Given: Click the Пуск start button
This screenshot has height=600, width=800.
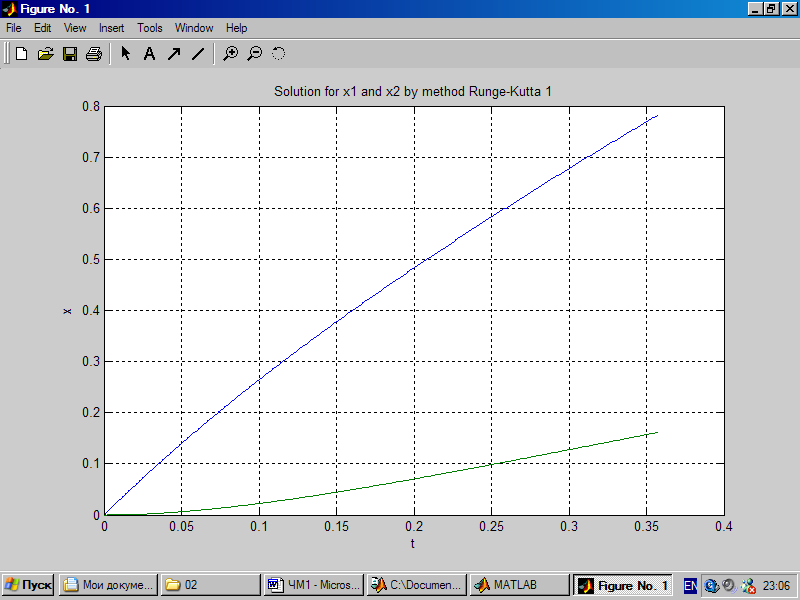Looking at the screenshot, I should pyautogui.click(x=28, y=585).
